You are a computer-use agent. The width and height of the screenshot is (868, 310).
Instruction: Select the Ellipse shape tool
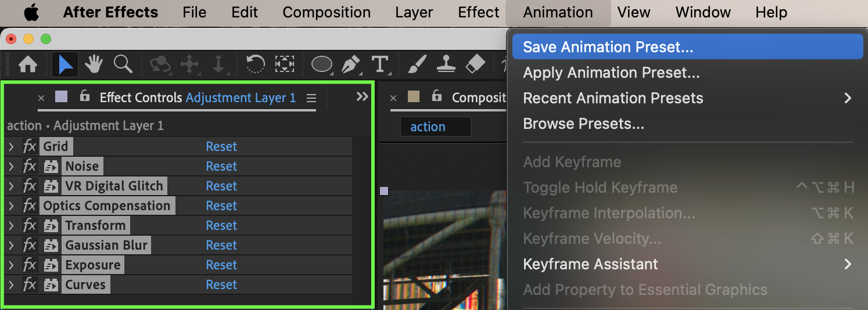[322, 64]
